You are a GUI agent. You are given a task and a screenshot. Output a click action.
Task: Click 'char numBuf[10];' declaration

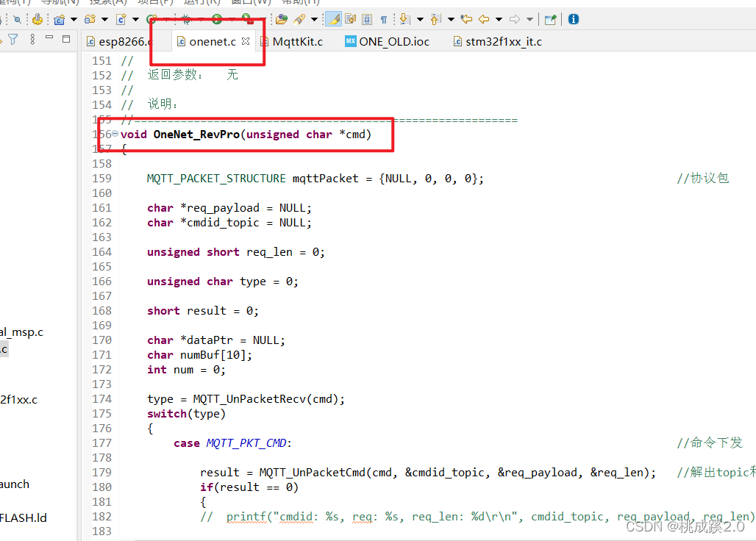(199, 355)
